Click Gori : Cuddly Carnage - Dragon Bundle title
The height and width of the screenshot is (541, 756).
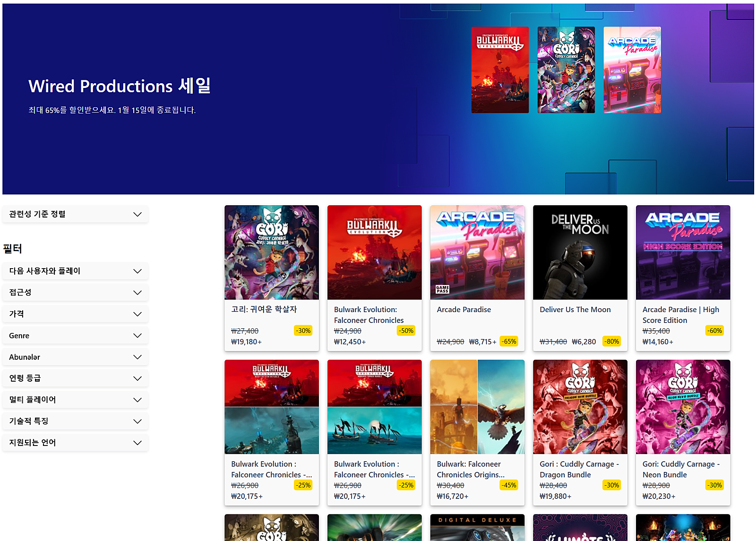[579, 470]
